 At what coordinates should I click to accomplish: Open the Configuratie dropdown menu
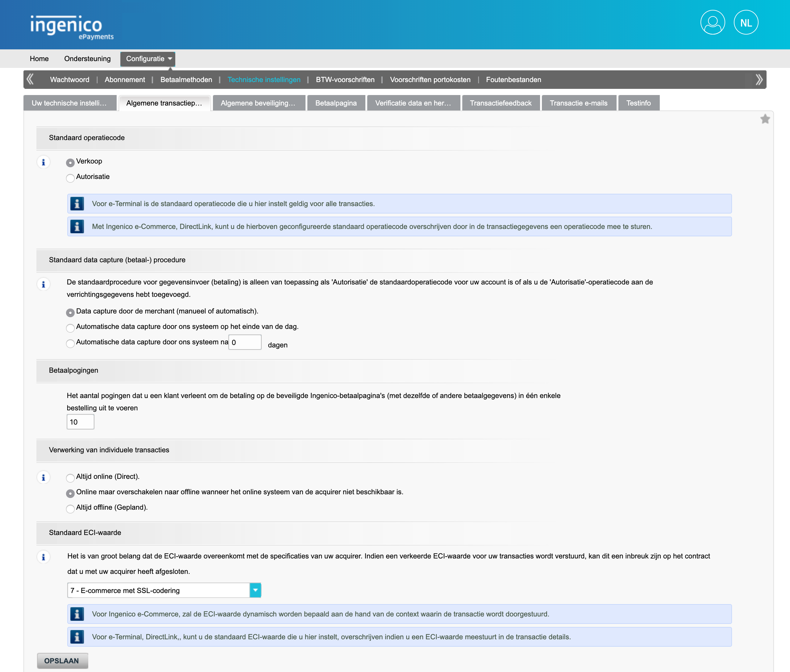(148, 59)
